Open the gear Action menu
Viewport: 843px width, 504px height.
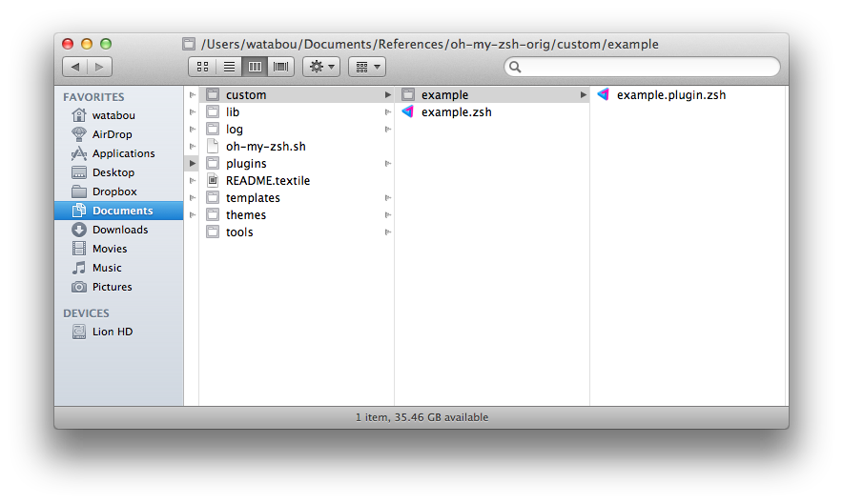(x=321, y=67)
